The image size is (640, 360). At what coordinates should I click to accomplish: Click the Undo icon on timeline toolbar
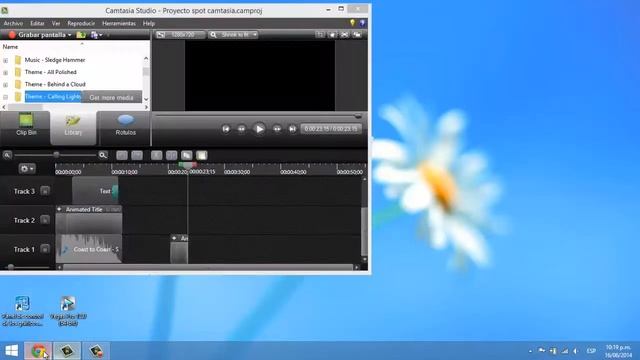122,155
